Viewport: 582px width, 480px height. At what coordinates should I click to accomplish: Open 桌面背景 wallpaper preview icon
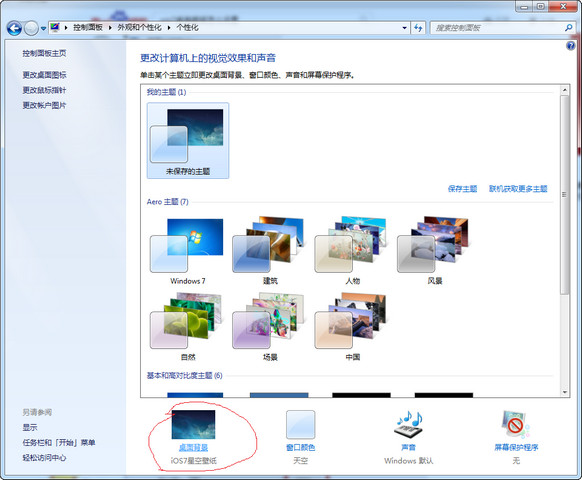point(193,424)
